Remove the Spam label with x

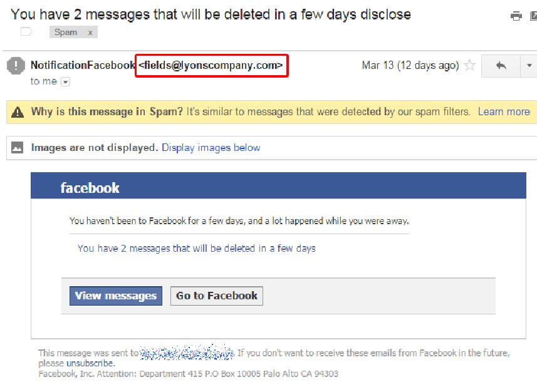click(90, 33)
